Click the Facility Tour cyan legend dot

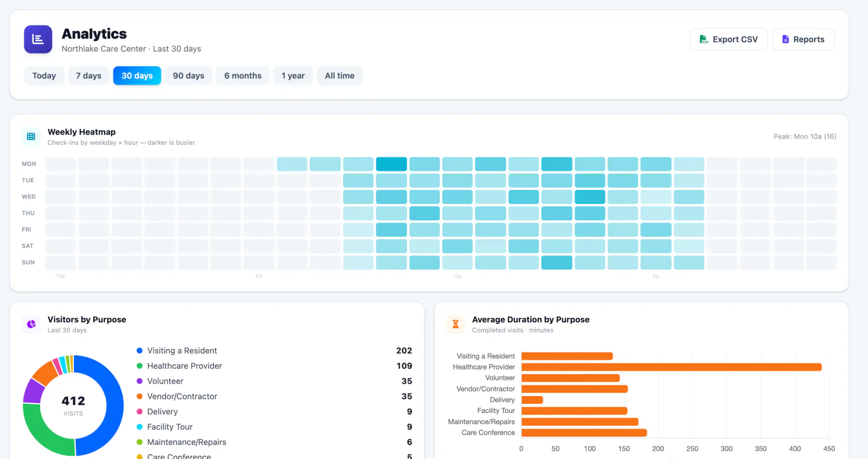pyautogui.click(x=139, y=426)
